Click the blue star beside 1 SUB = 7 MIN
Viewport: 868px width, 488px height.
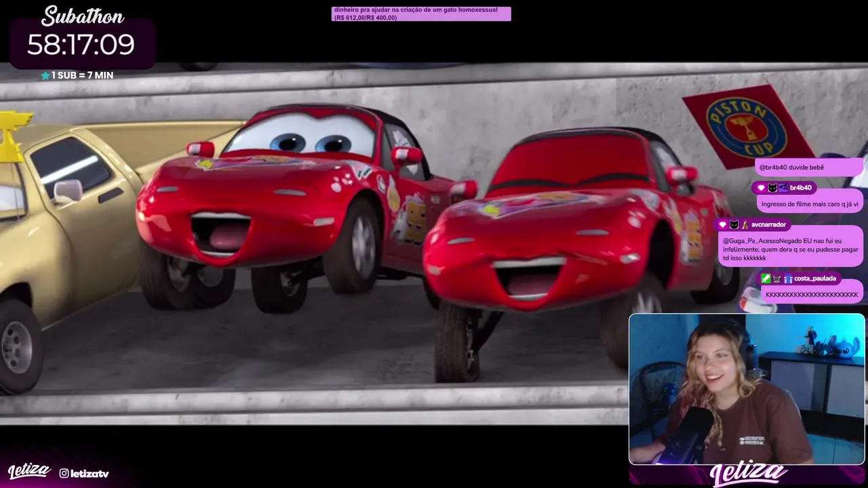(45, 75)
